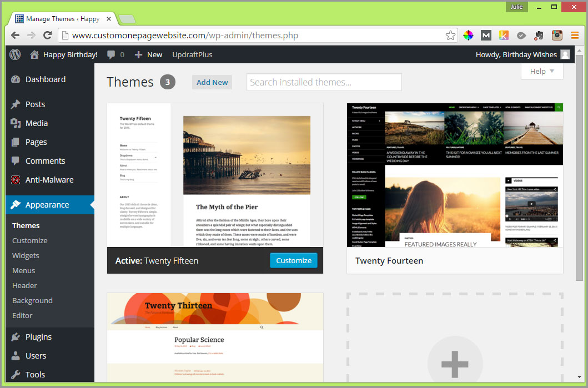Click the Media icon in sidebar
The width and height of the screenshot is (588, 388).
tap(16, 123)
